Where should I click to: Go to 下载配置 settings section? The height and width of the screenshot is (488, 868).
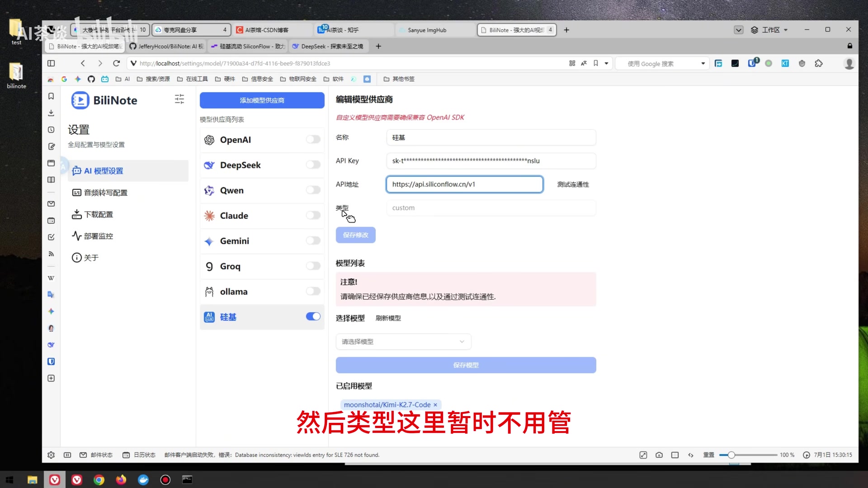[x=128, y=214]
